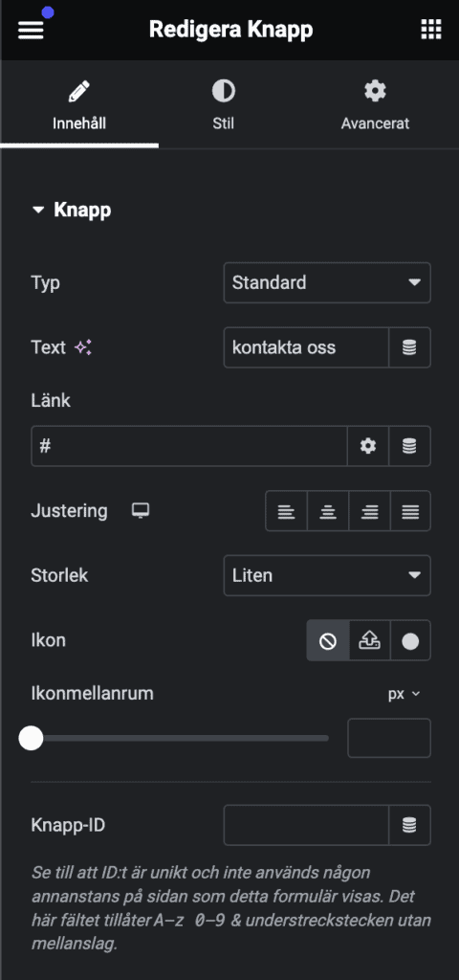459x980 pixels.
Task: Click the AI sparkle icon beside Text
Action: 83,348
